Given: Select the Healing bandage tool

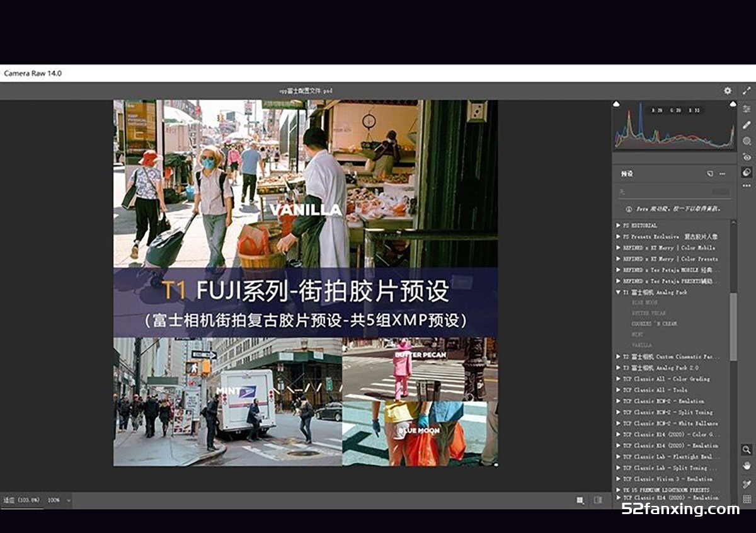Looking at the screenshot, I should (x=747, y=125).
